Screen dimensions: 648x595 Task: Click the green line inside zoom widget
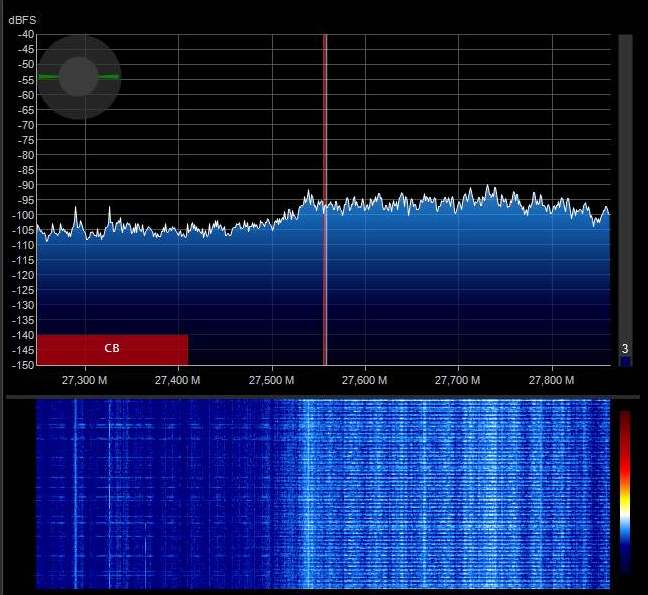[104, 77]
